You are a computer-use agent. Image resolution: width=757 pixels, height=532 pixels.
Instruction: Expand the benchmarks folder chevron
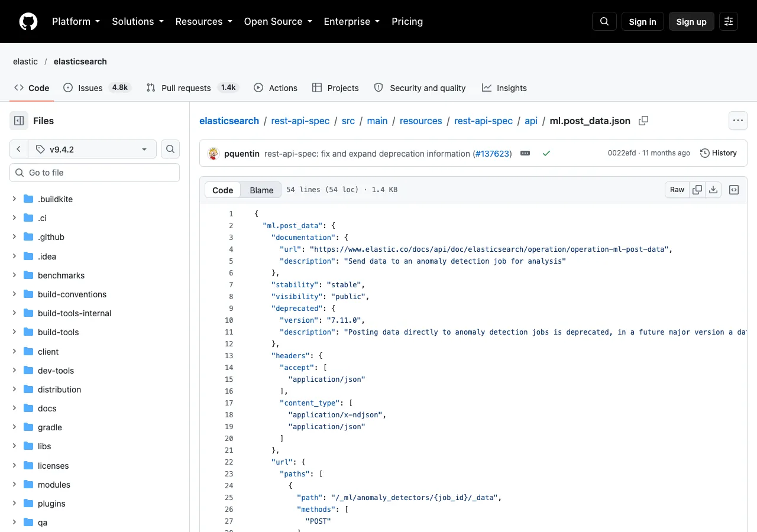pyautogui.click(x=14, y=275)
